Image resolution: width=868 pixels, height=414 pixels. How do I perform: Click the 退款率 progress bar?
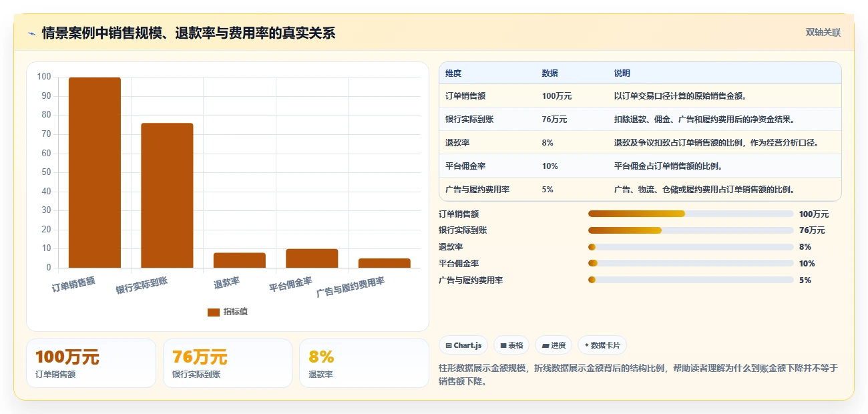click(x=690, y=247)
